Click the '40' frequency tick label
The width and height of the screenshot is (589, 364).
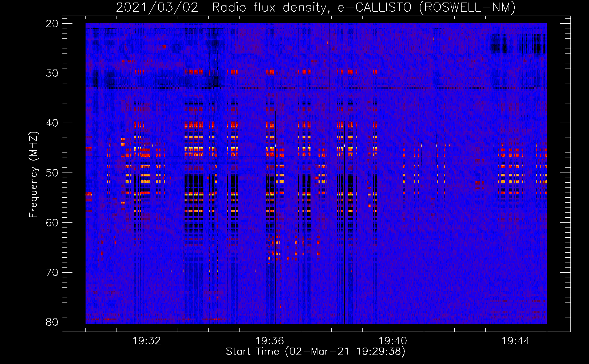coord(52,123)
